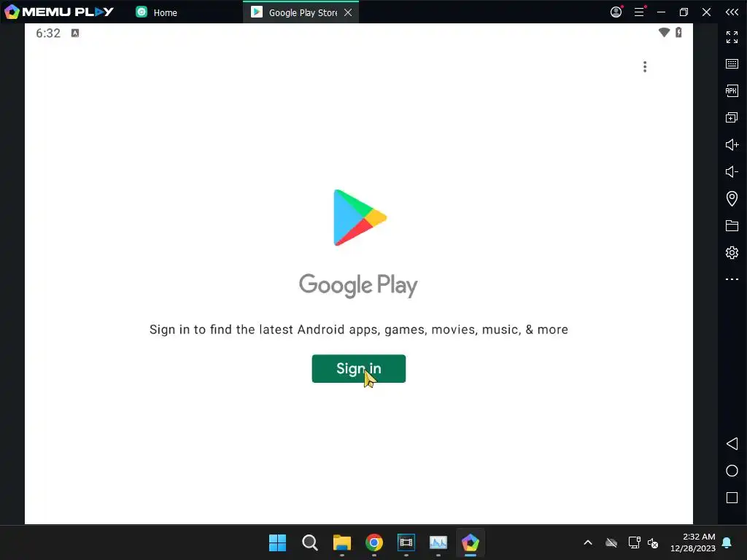
Task: Tap the Android back triangle button
Action: (732, 444)
